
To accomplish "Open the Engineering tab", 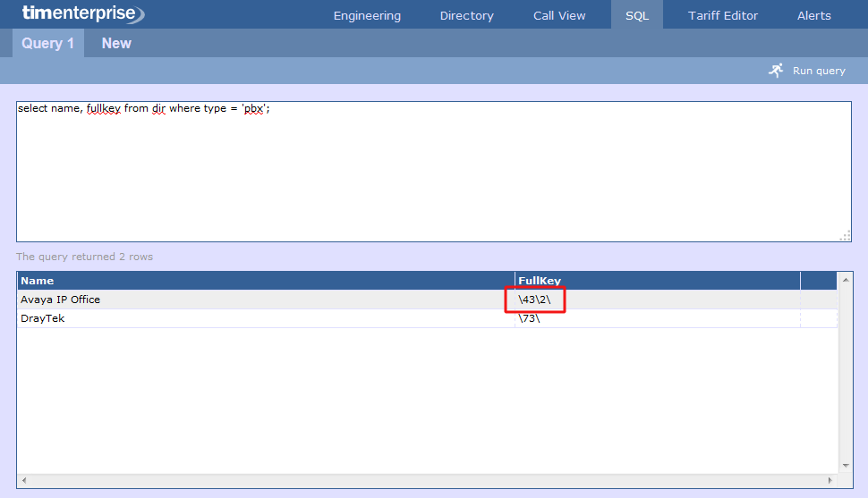I will [367, 15].
